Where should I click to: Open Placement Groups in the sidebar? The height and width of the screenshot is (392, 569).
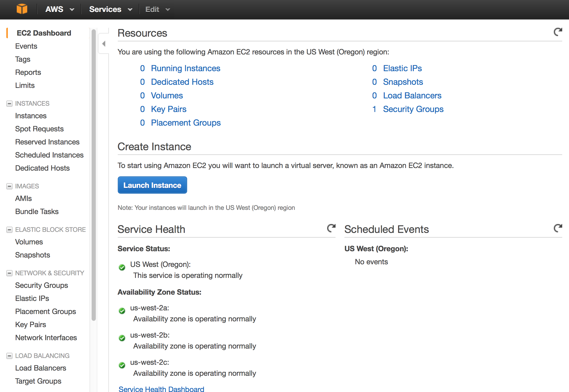point(46,312)
